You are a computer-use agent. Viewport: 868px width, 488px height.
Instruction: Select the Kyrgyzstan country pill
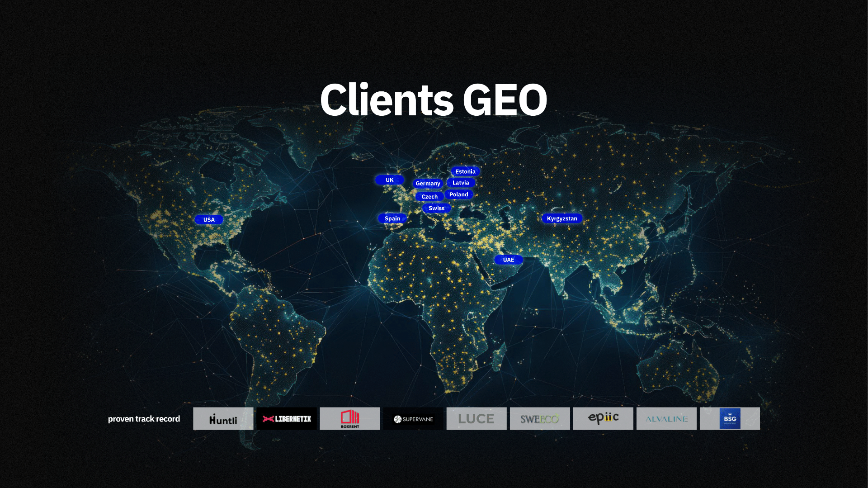pos(562,218)
